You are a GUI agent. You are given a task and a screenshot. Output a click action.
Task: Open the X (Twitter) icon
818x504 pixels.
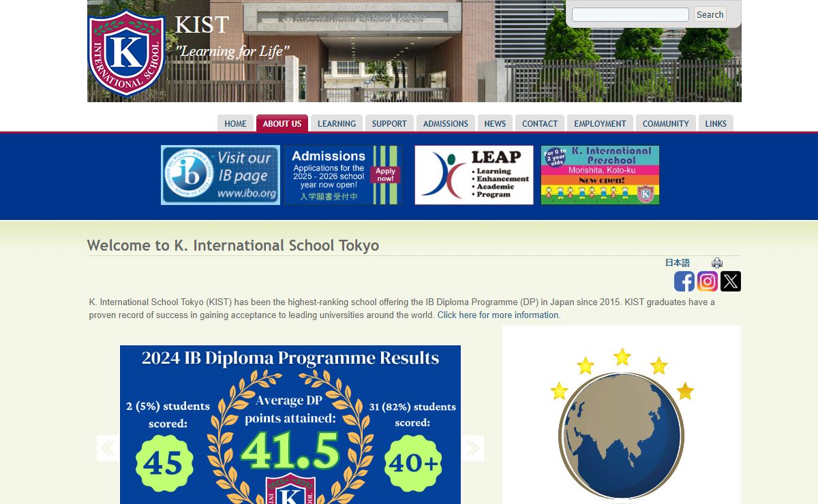pyautogui.click(x=731, y=281)
